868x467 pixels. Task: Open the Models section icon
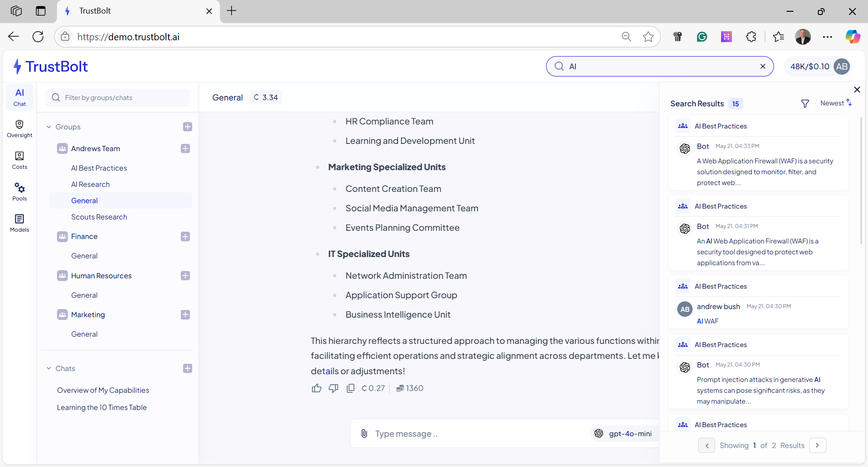point(19,219)
